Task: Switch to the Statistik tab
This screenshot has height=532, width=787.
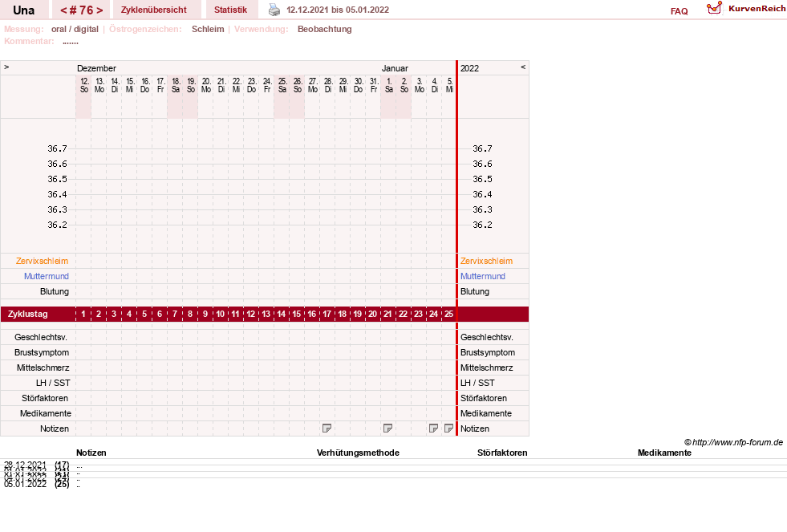Action: pos(230,10)
